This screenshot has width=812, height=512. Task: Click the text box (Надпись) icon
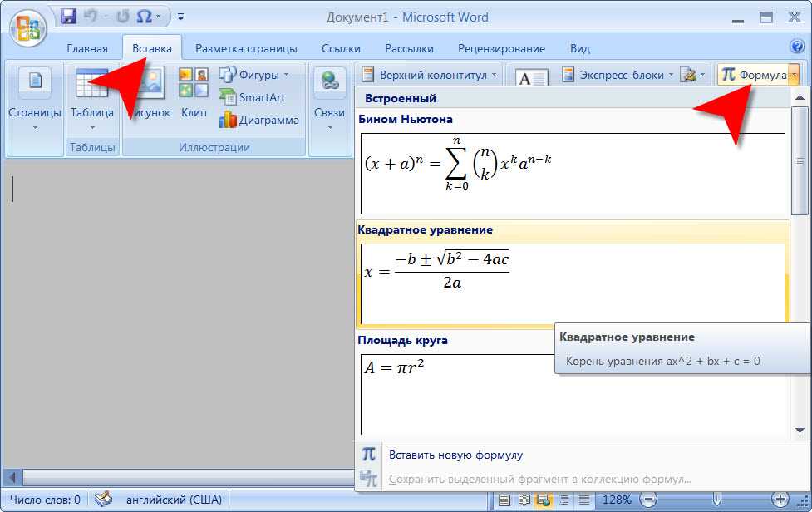tap(532, 77)
